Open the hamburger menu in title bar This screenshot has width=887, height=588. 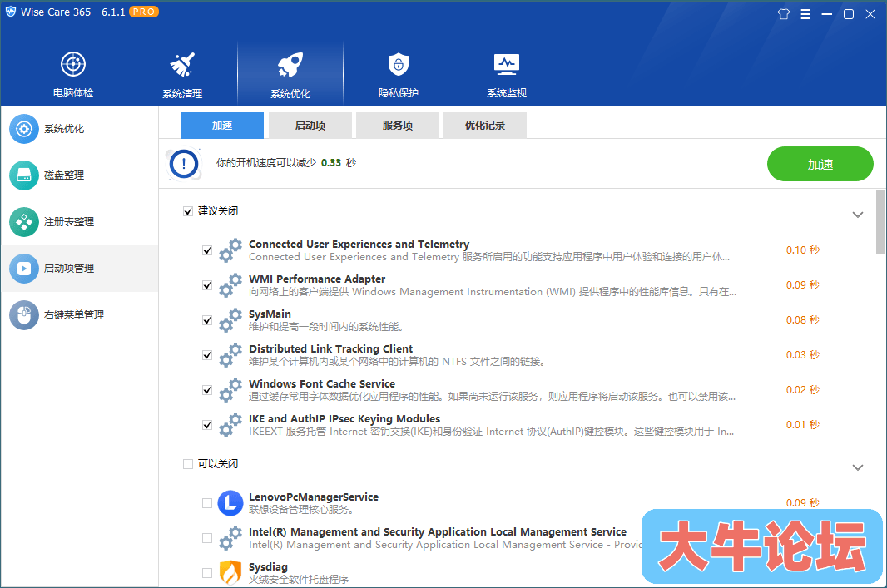click(805, 14)
